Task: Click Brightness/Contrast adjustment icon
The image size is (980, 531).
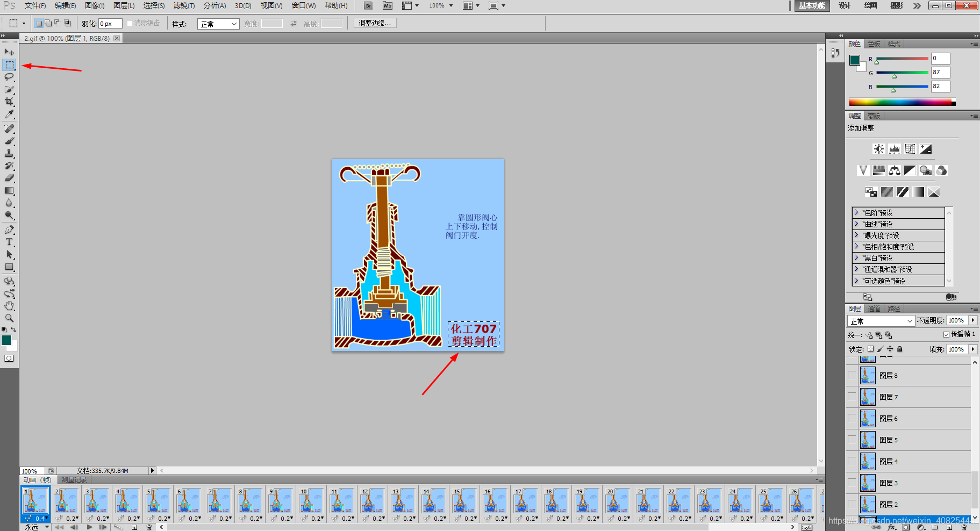Action: (x=878, y=149)
